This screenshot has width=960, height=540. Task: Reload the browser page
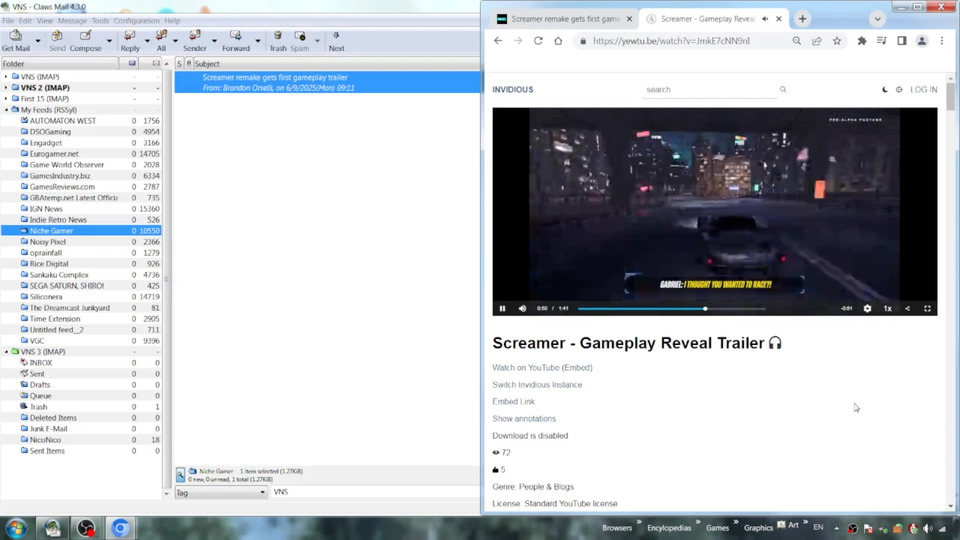[x=538, y=40]
